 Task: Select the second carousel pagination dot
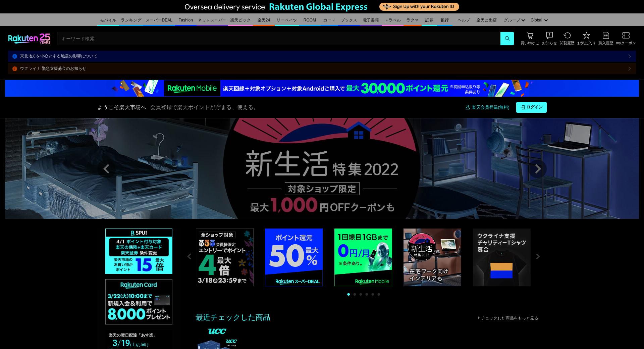click(355, 294)
